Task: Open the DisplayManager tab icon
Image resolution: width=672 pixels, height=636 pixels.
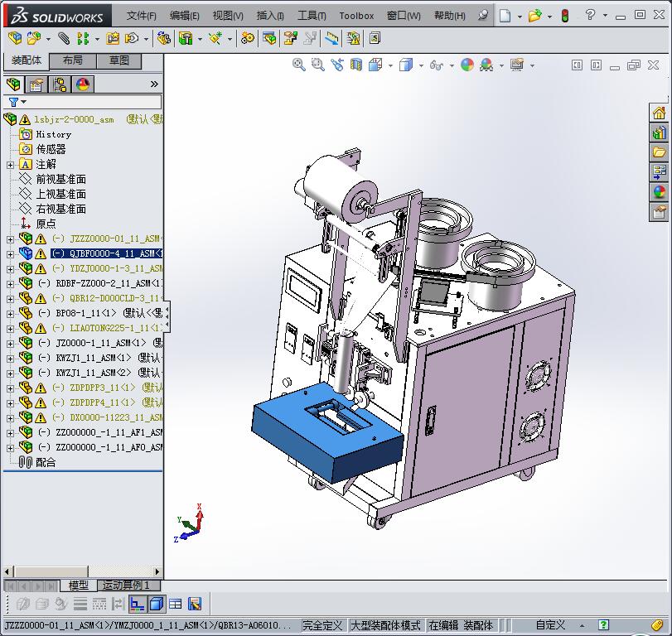Action: coord(82,84)
